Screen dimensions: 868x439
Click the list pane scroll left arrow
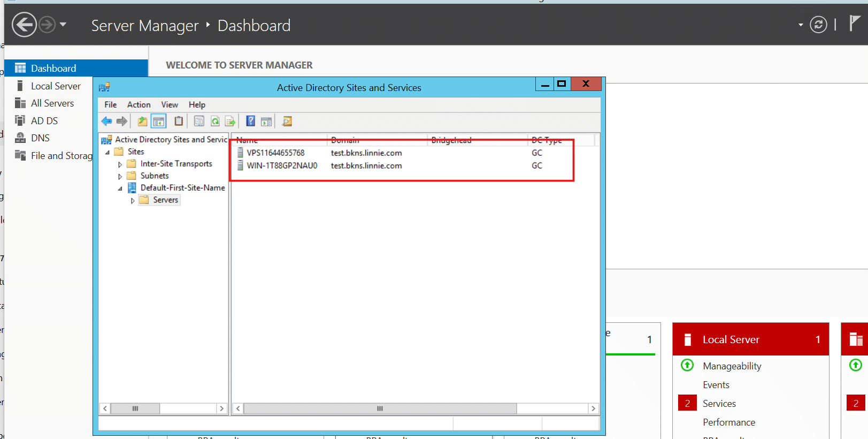(238, 408)
